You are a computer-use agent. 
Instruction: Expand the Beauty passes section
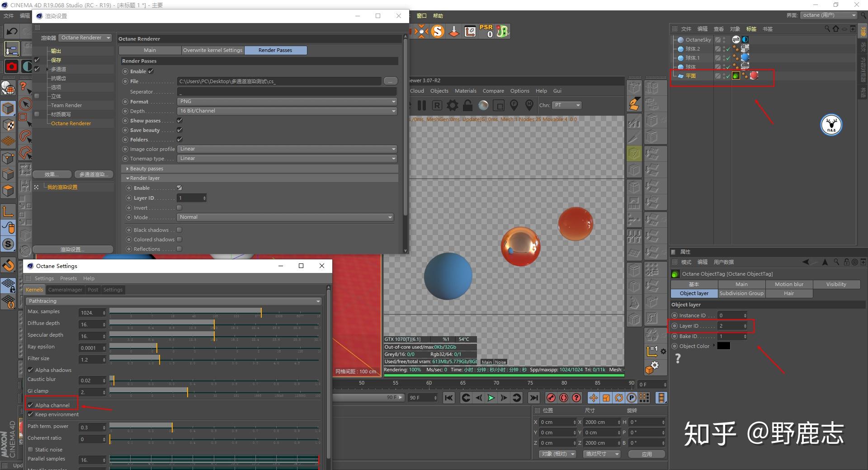146,169
